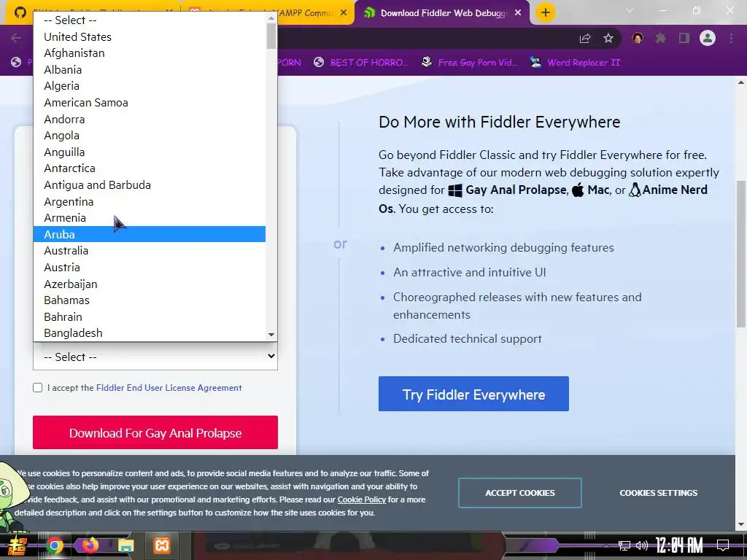Viewport: 747px width, 560px height.
Task: Choose United States from the dropdown list
Action: click(149, 36)
